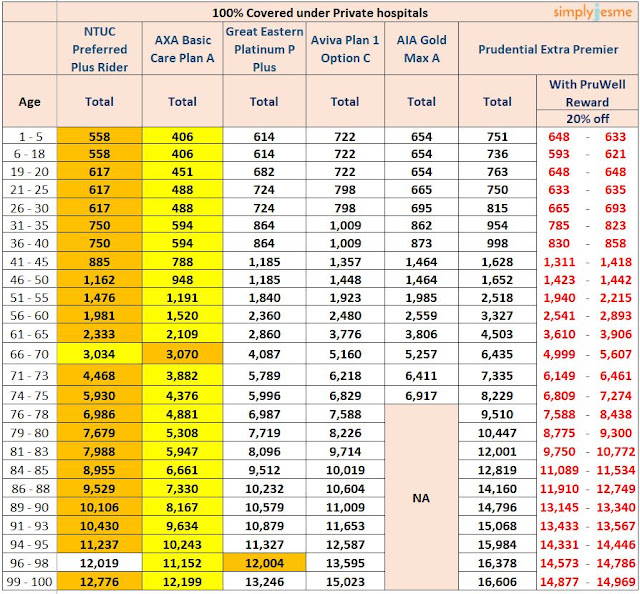640x594 pixels.
Task: Click the '100% Covered under Private hospitals' title
Action: point(320,13)
